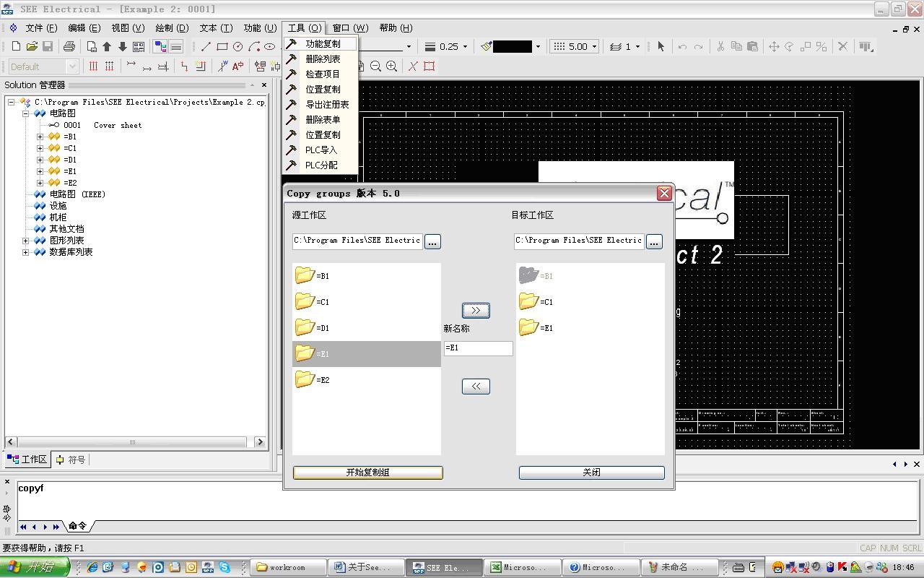Zoom out with magnifier minus icon
Screen dimensions: 924x578
coord(375,66)
